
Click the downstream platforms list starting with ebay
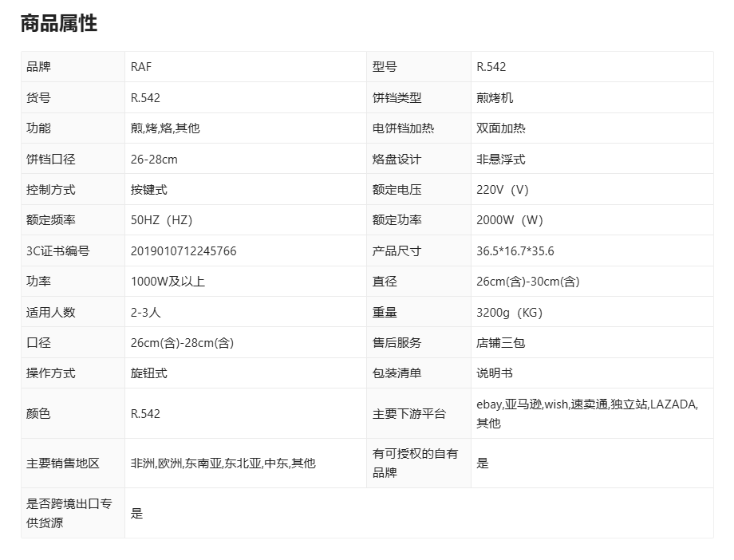pyautogui.click(x=586, y=413)
